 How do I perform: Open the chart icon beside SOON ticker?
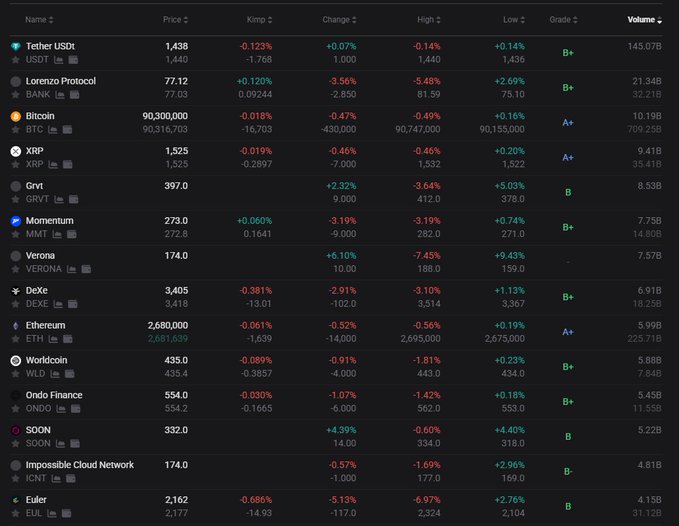pyautogui.click(x=60, y=444)
